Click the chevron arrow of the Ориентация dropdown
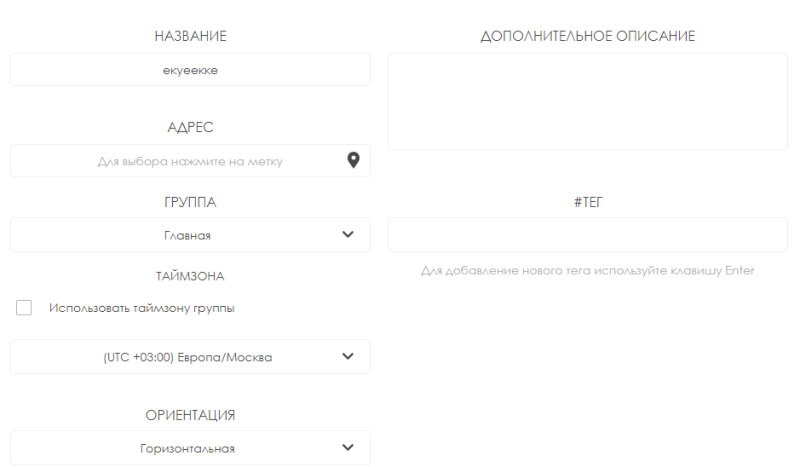 348,448
